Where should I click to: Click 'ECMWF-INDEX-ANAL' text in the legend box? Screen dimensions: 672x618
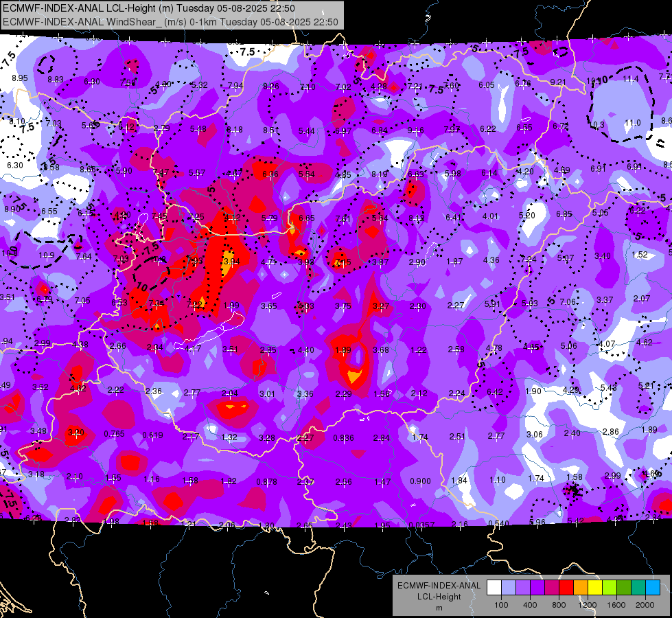click(x=439, y=586)
